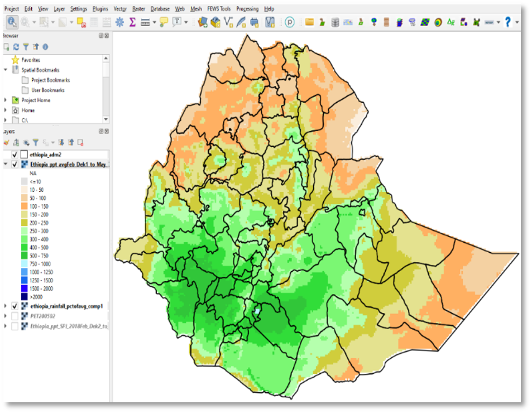The height and width of the screenshot is (414, 532).
Task: Uncheck the ethiopia_adm2 layer visibility
Action: [x=15, y=155]
